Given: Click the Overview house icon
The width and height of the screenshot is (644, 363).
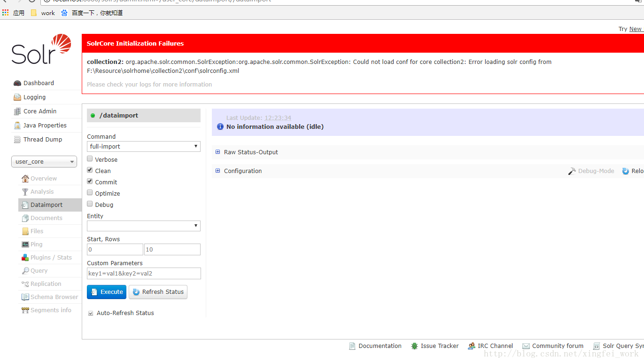Looking at the screenshot, I should [25, 179].
